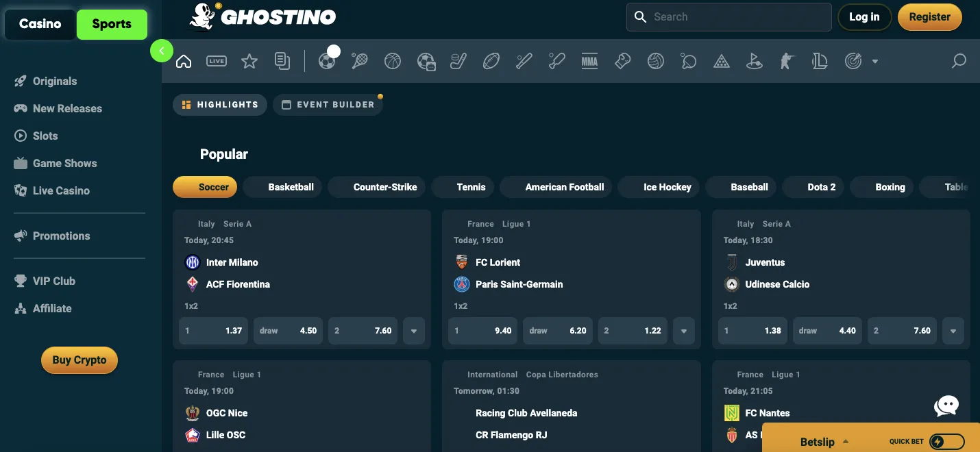The width and height of the screenshot is (980, 452).
Task: Select the volleyball sport icon
Action: click(x=656, y=62)
